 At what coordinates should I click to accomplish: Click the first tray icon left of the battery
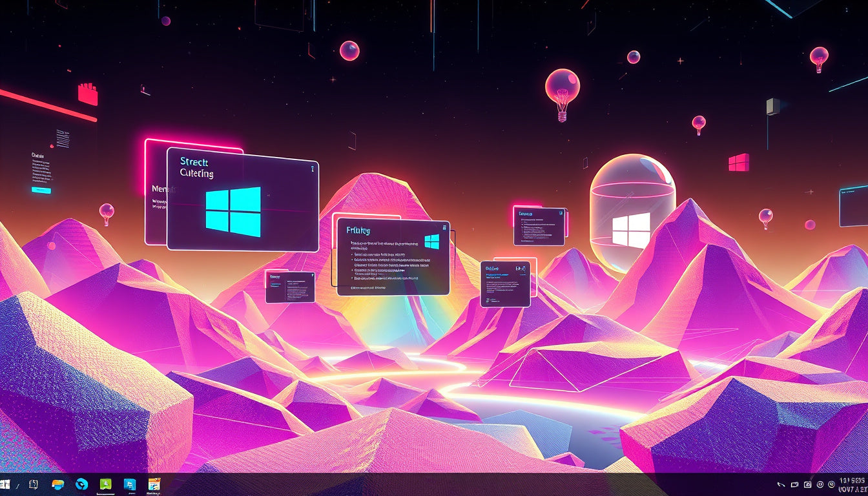point(781,485)
